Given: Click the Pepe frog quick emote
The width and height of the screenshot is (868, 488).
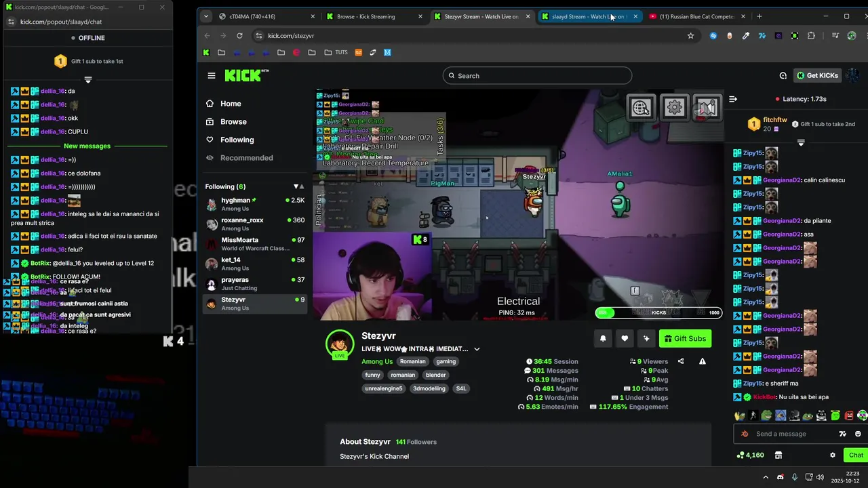Looking at the screenshot, I should click(x=766, y=415).
